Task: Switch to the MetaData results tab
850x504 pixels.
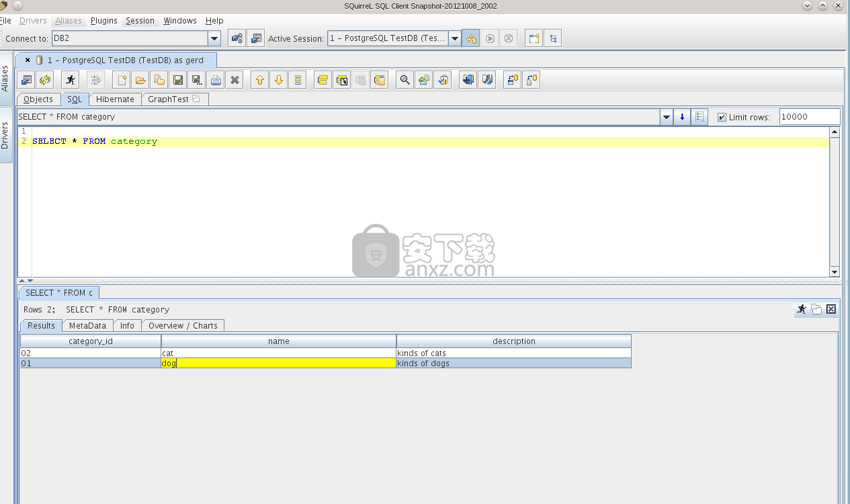Action: click(87, 325)
